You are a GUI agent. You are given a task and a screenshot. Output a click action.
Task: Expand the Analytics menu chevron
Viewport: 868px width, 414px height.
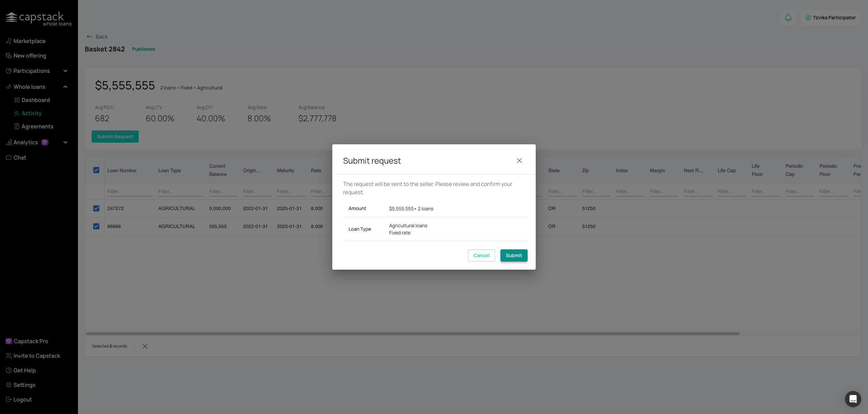coord(65,142)
